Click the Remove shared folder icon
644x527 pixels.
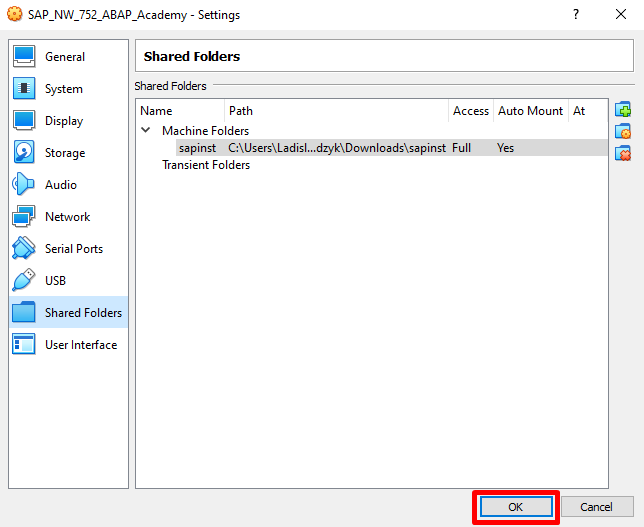623,153
